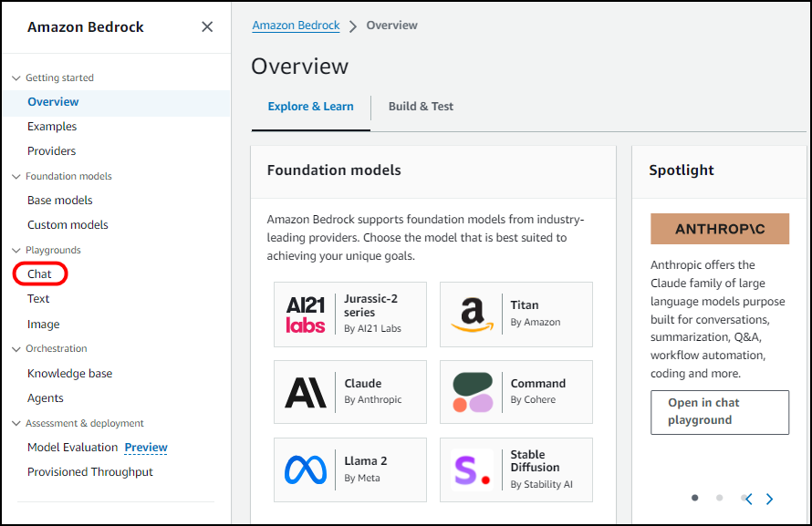Go to next Spotlight slide arrow

tap(769, 499)
